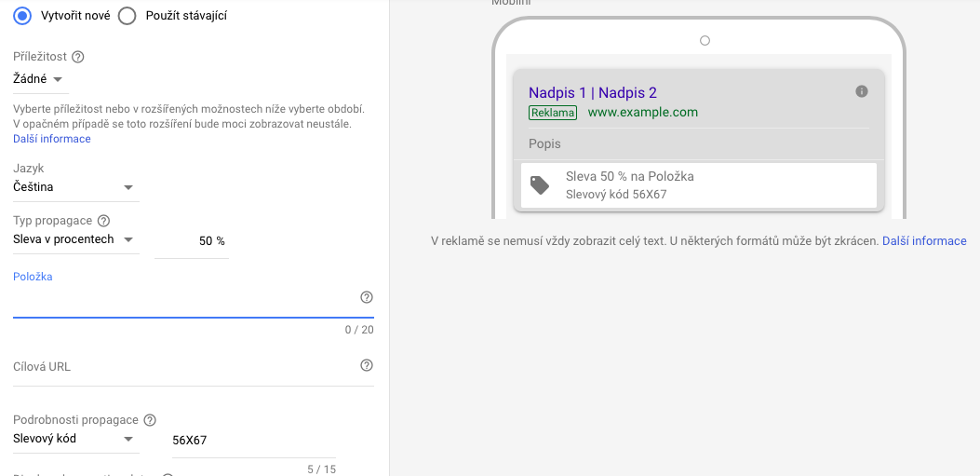Click info icon in ad preview
The width and height of the screenshot is (980, 476).
(x=861, y=91)
